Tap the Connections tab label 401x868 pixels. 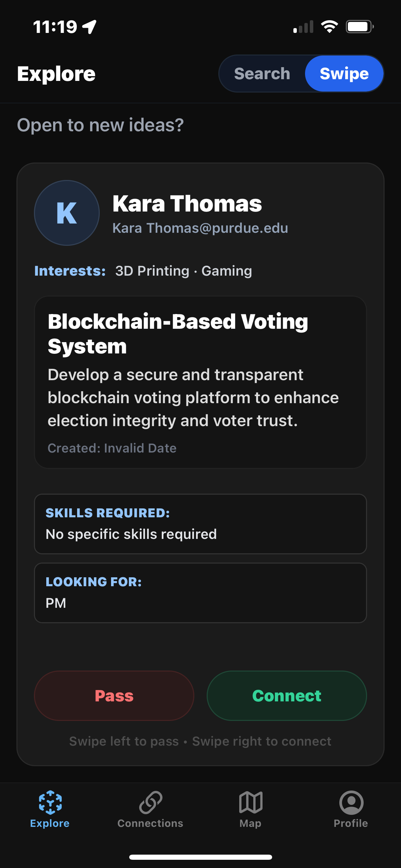(x=150, y=823)
